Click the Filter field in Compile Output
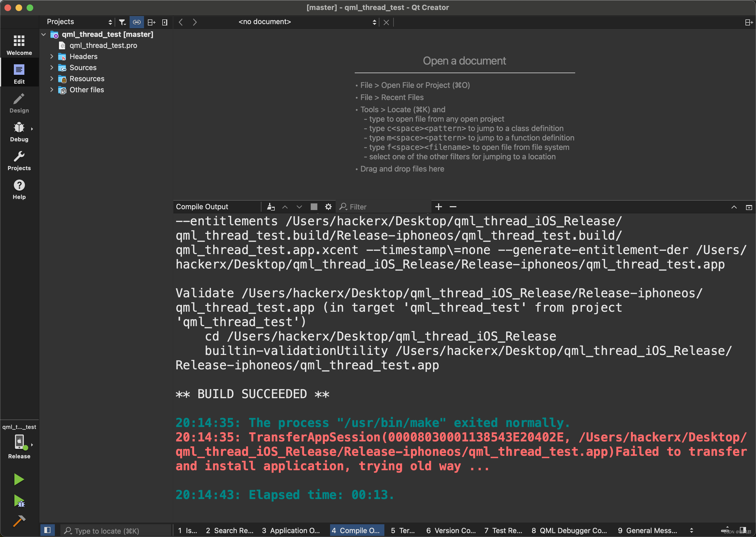Image resolution: width=756 pixels, height=537 pixels. pos(384,207)
